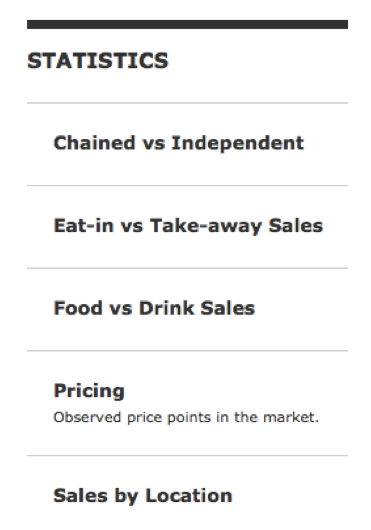
Task: Click the word 'Eat-in' in the second entry
Action: point(83,225)
